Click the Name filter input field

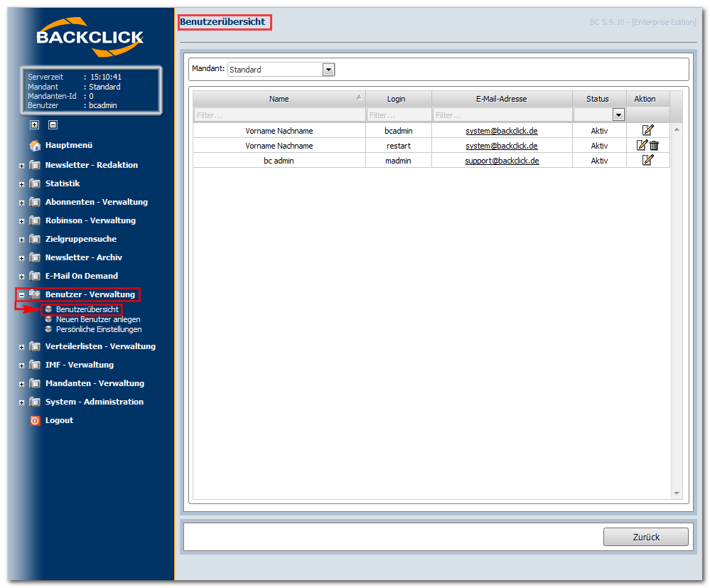pos(279,114)
